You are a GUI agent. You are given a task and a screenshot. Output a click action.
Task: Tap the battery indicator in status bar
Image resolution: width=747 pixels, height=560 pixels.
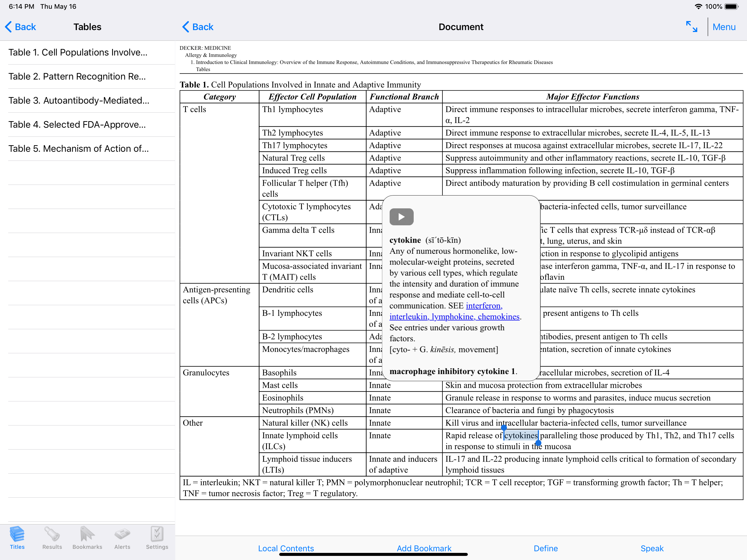click(x=731, y=6)
